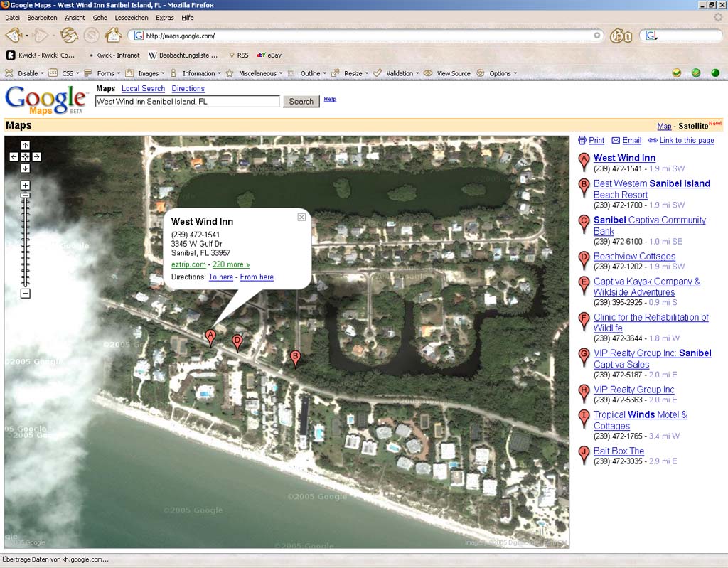Screen dimensions: 728x568
Task: Go to the browser Home icon
Action: 113,36
